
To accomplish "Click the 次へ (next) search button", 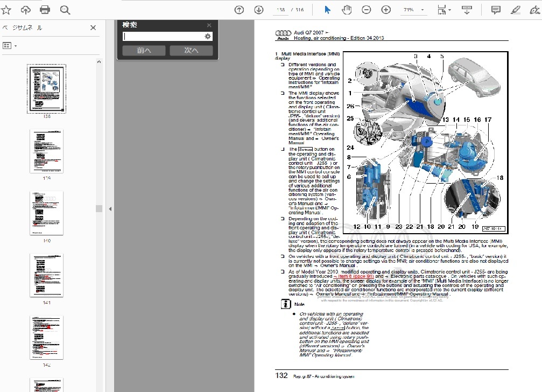I will coord(191,51).
